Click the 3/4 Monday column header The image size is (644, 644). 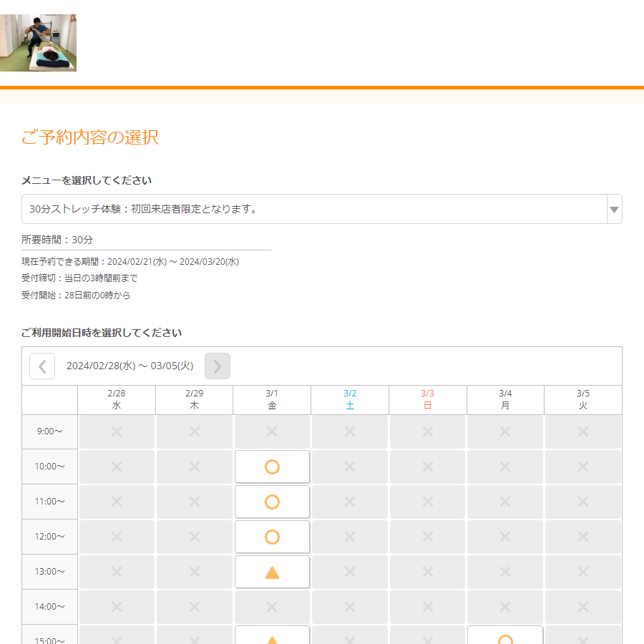[x=505, y=399]
